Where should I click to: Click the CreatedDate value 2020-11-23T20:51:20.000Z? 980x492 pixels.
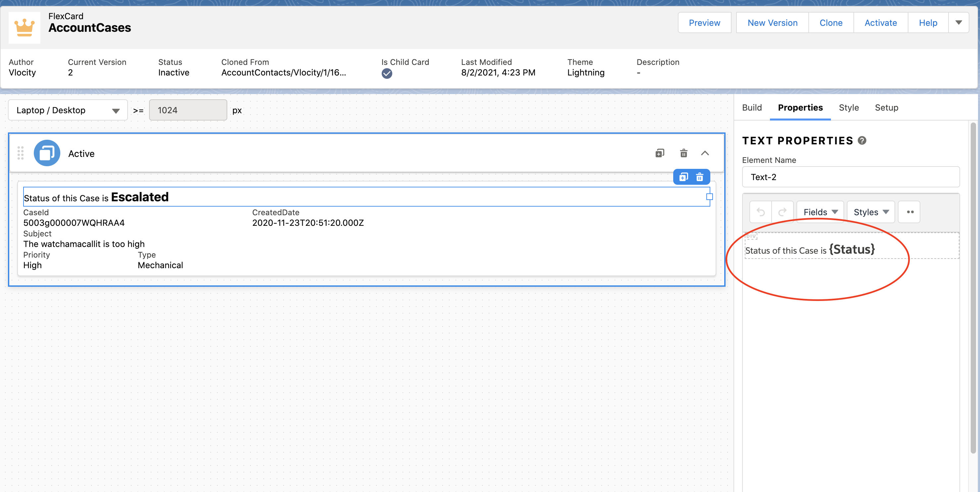(x=308, y=223)
